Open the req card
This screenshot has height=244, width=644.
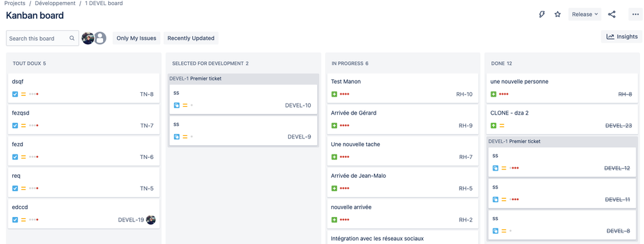(x=84, y=182)
